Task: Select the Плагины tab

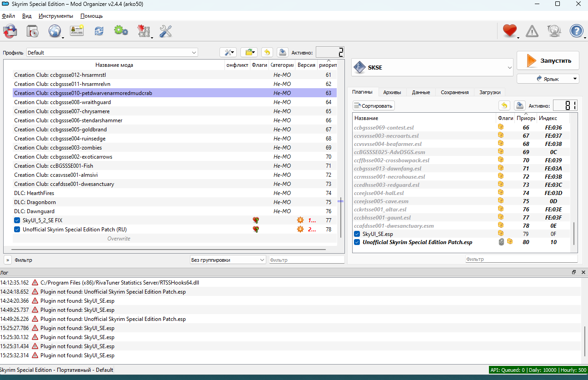Action: click(362, 92)
